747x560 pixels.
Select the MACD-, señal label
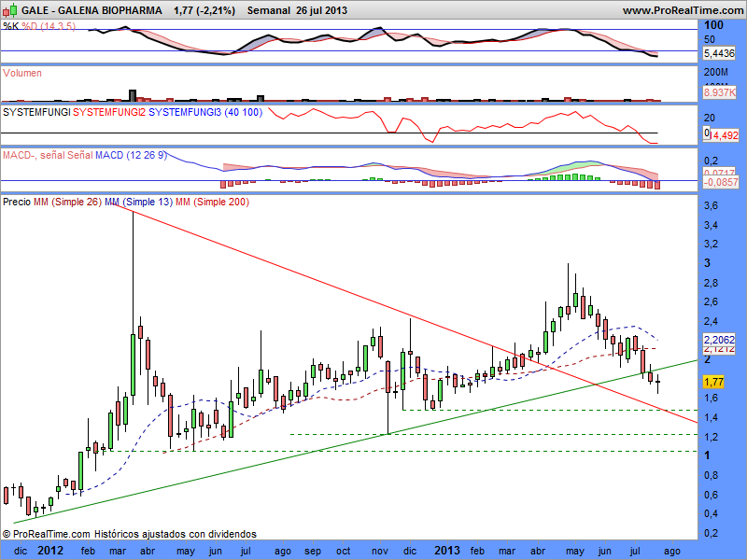[x=34, y=155]
